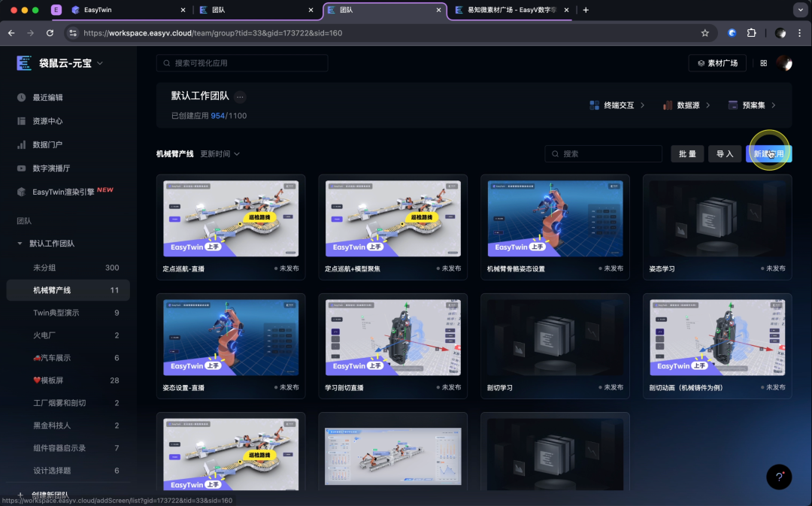Open the 定点巡航-直播 app thumbnail

coord(231,219)
